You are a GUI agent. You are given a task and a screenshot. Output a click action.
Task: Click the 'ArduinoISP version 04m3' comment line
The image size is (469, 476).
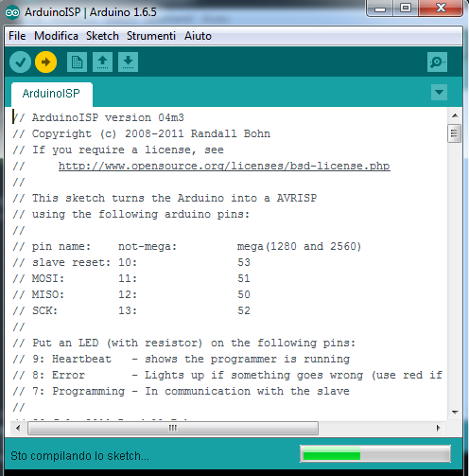98,117
